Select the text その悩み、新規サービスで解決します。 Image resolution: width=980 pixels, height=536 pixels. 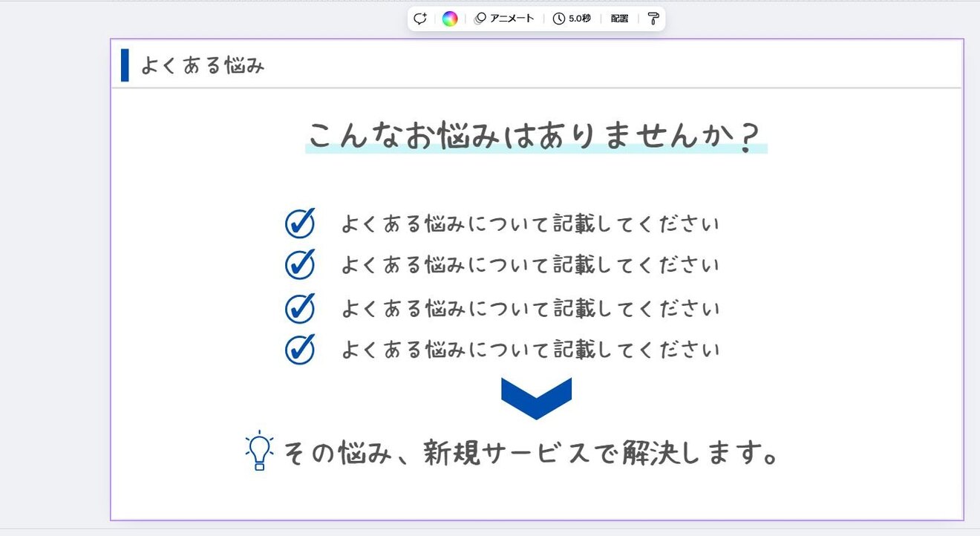(x=530, y=451)
